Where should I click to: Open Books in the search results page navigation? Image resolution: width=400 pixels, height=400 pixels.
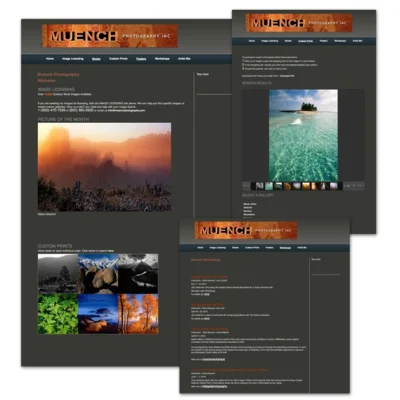point(288,41)
